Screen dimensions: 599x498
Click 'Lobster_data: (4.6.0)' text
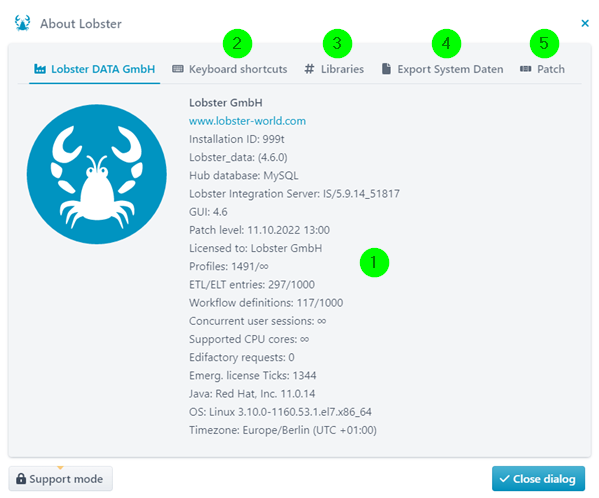[238, 157]
